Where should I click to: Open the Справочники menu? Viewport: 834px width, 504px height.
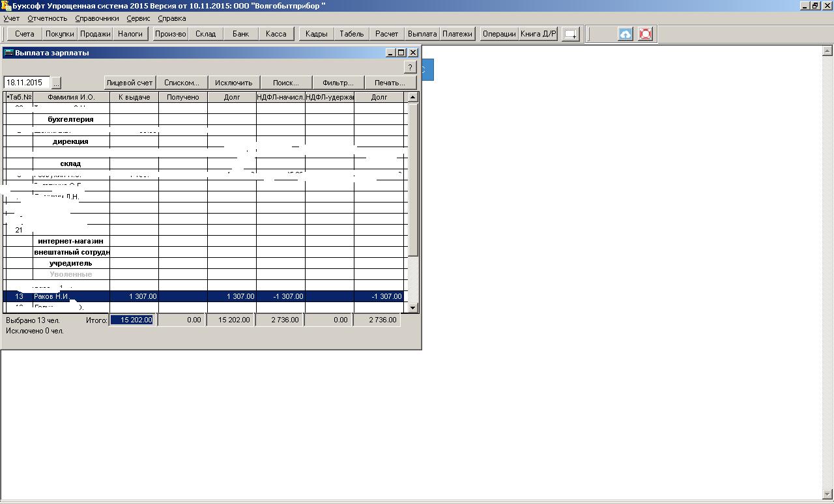(x=96, y=18)
